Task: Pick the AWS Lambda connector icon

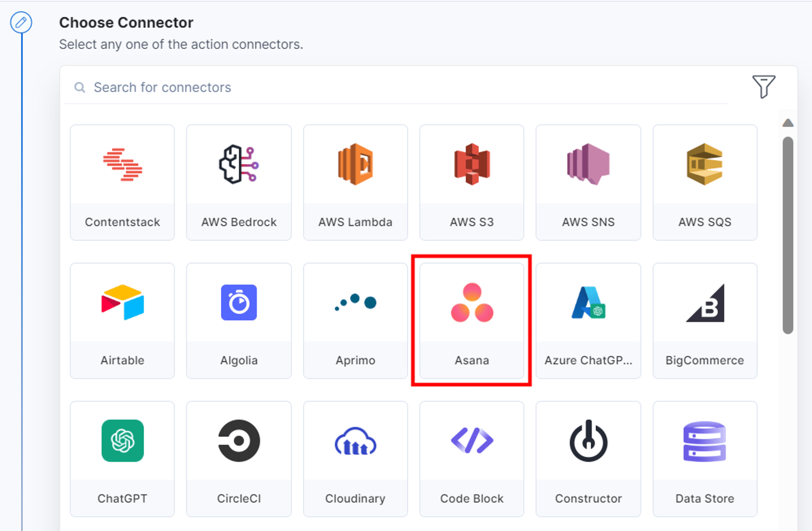Action: pos(355,165)
